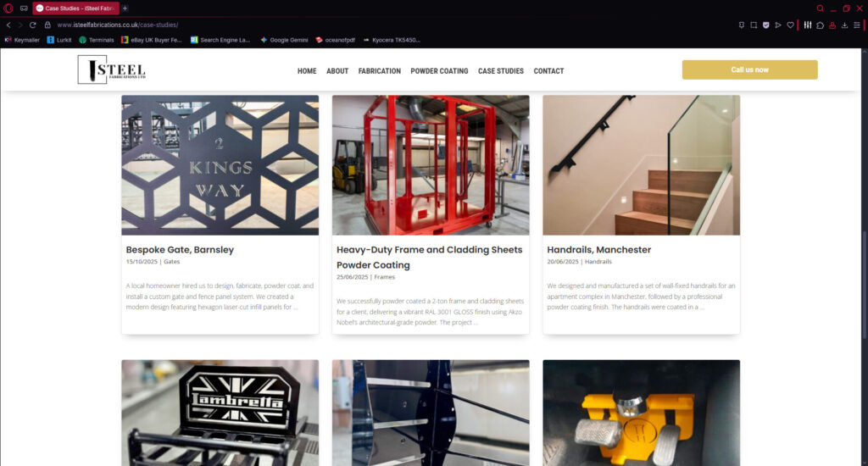Image resolution: width=868 pixels, height=466 pixels.
Task: Open the downloads icon in toolbar
Action: [x=845, y=25]
